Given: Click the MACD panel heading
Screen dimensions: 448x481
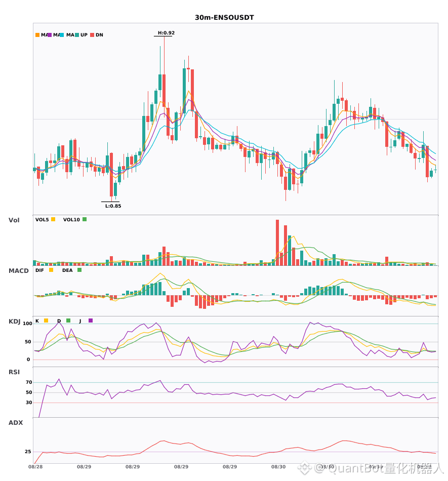Looking at the screenshot, I should 18,271.
